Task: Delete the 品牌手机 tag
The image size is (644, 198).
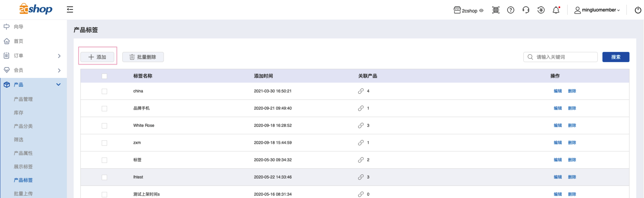Action: (x=572, y=108)
